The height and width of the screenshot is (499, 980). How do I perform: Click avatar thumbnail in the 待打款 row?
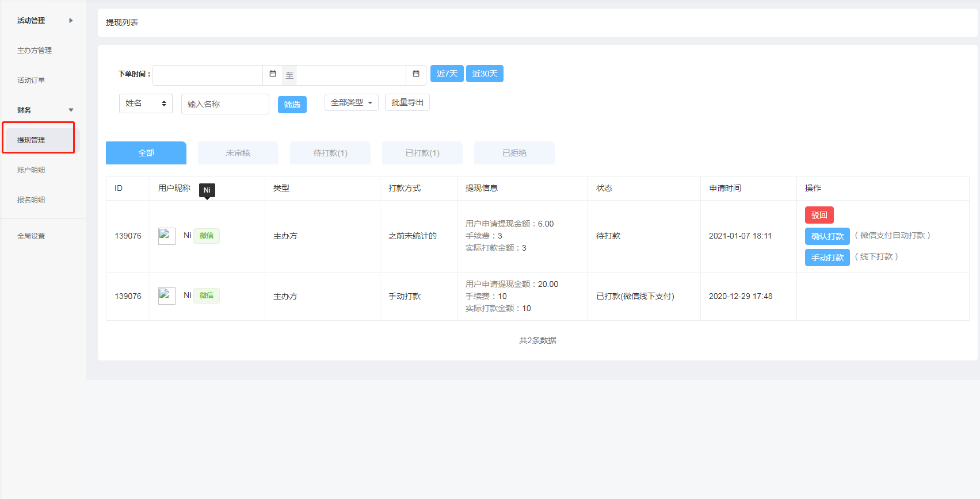[166, 236]
